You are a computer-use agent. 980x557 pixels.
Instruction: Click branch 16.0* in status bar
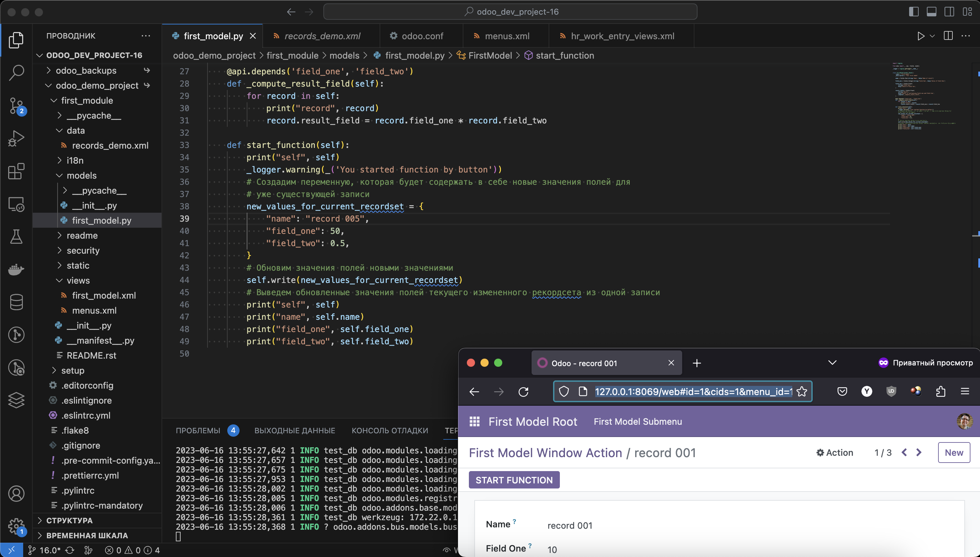tap(44, 550)
